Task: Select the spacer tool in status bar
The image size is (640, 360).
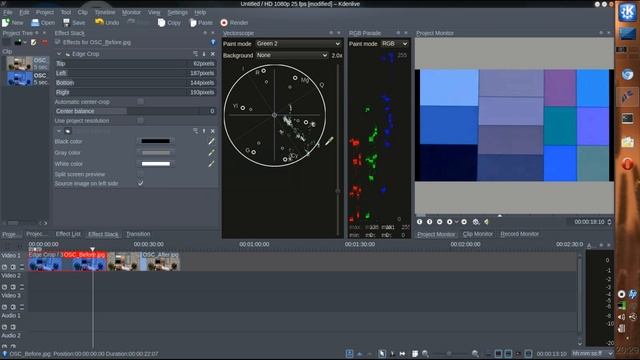Action: click(x=402, y=353)
